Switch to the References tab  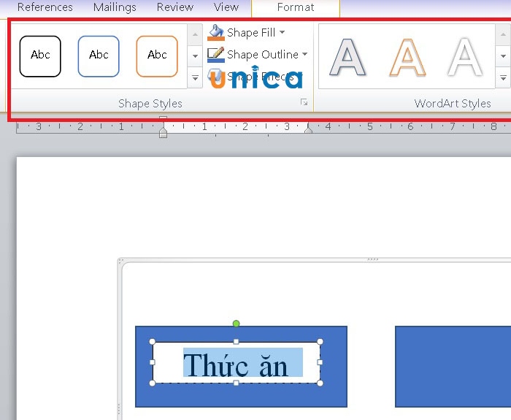click(x=45, y=7)
